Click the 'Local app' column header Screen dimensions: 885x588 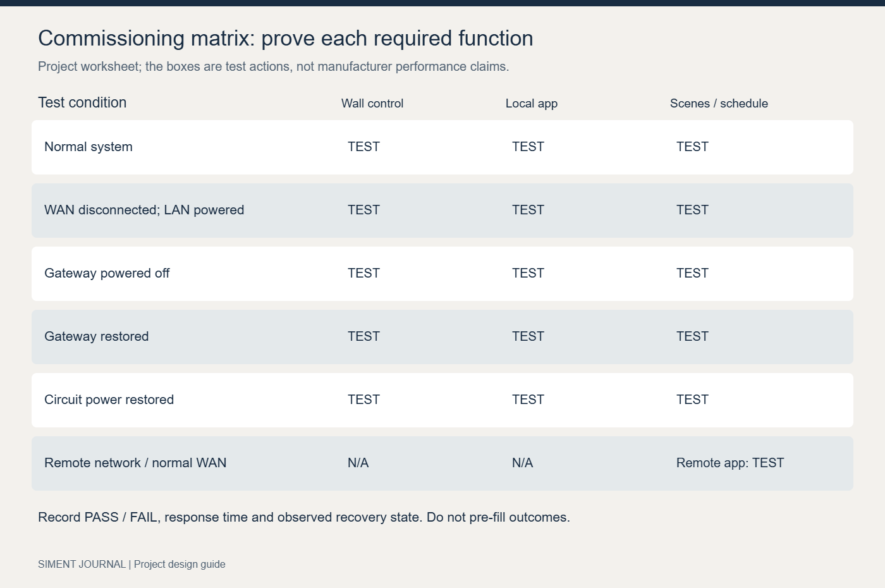tap(532, 104)
